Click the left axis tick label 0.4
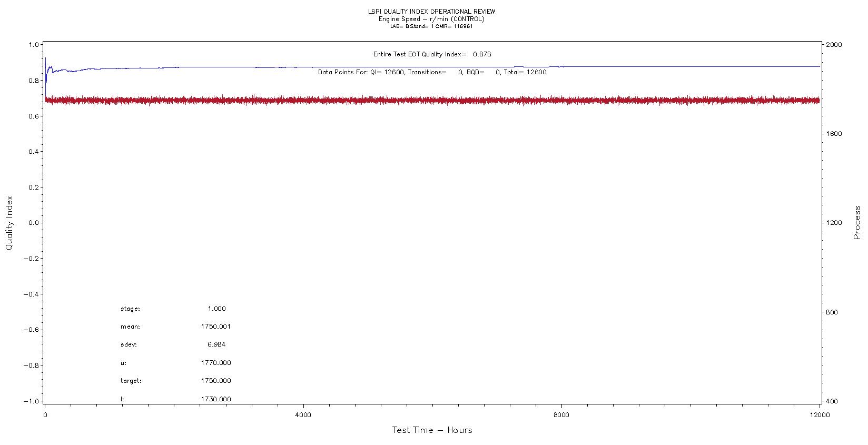The width and height of the screenshot is (868, 445). tap(34, 152)
